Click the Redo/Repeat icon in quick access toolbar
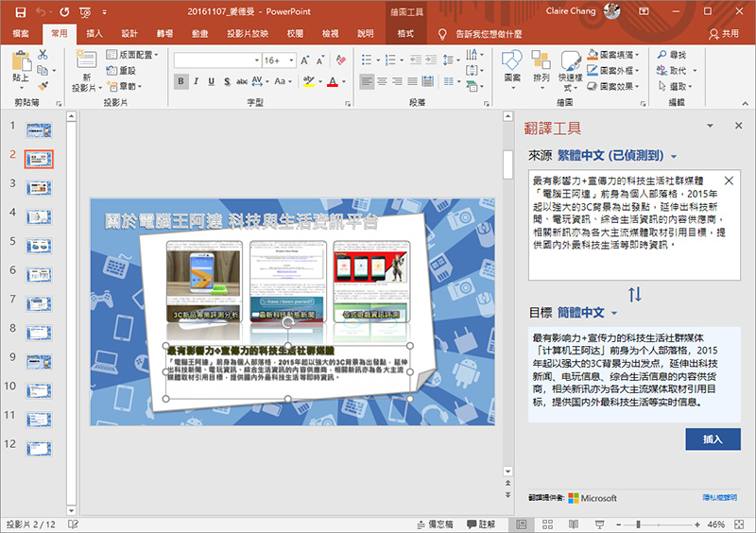The height and width of the screenshot is (533, 756). [64, 12]
